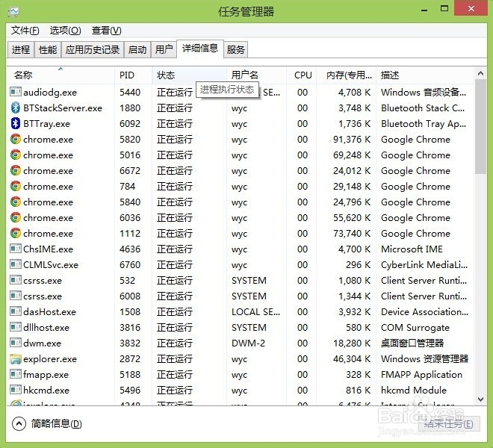Minimize the Task Manager window
493x448 pixels.
(424, 10)
